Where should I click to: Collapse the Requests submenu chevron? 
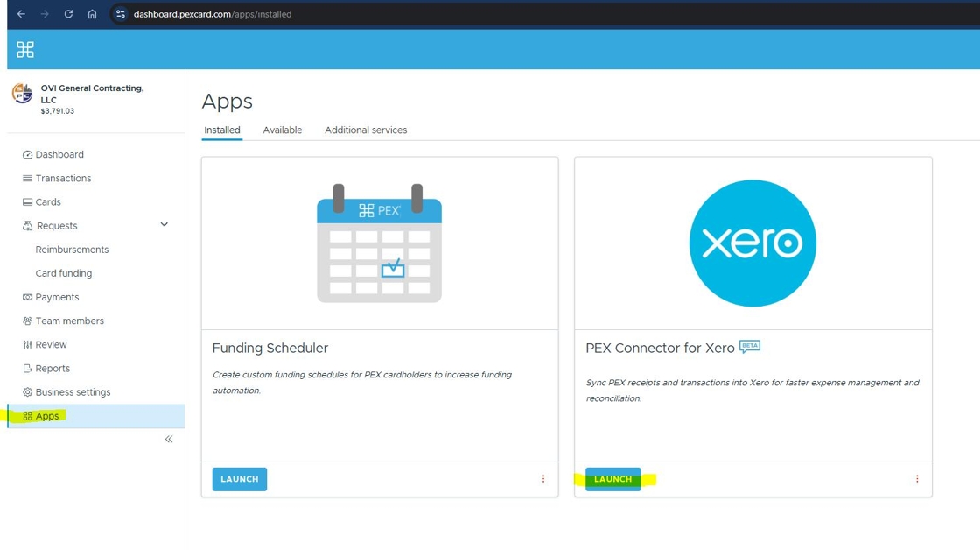(x=164, y=224)
